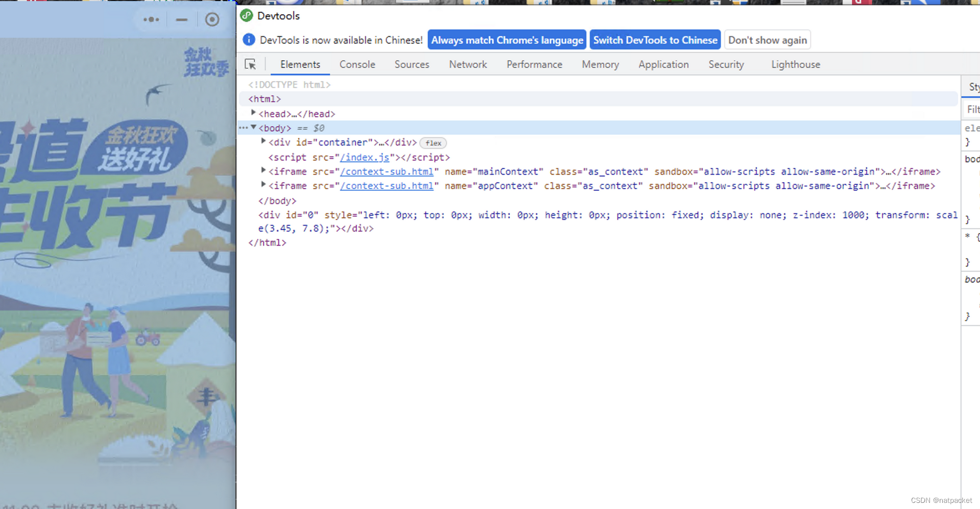This screenshot has height=509, width=980.
Task: Open the Lighthouse tab
Action: tap(796, 64)
